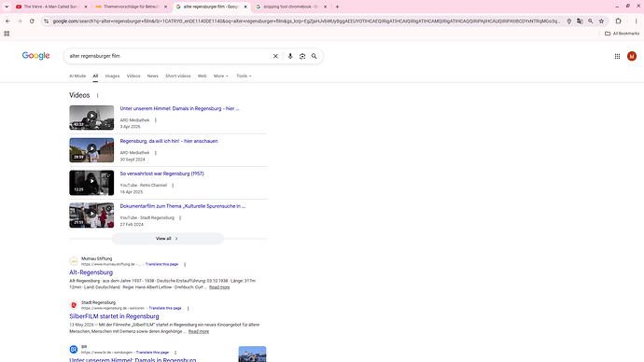The height and width of the screenshot is (362, 644).
Task: Click the browser address bar URL
Action: pos(306,21)
